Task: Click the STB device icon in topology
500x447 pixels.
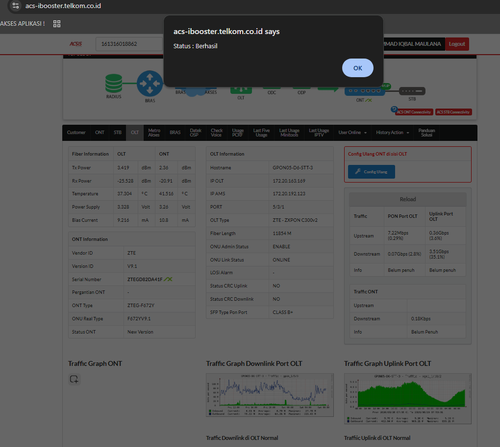Action: (x=412, y=91)
